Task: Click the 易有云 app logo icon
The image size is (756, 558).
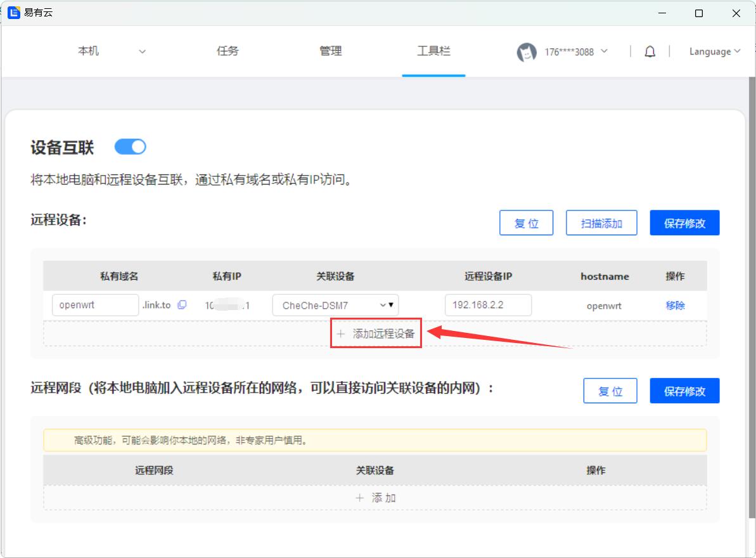Action: tap(14, 13)
